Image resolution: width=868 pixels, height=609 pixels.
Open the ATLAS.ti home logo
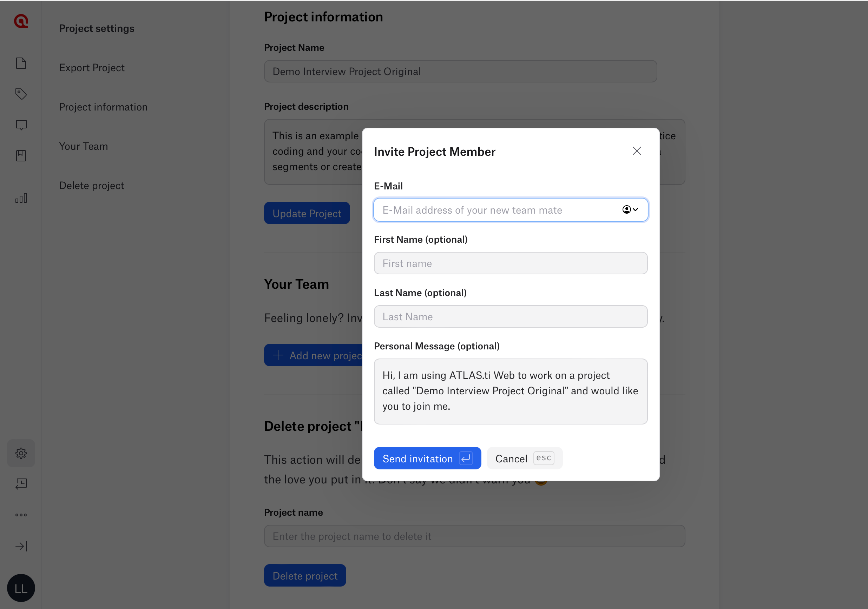point(21,21)
